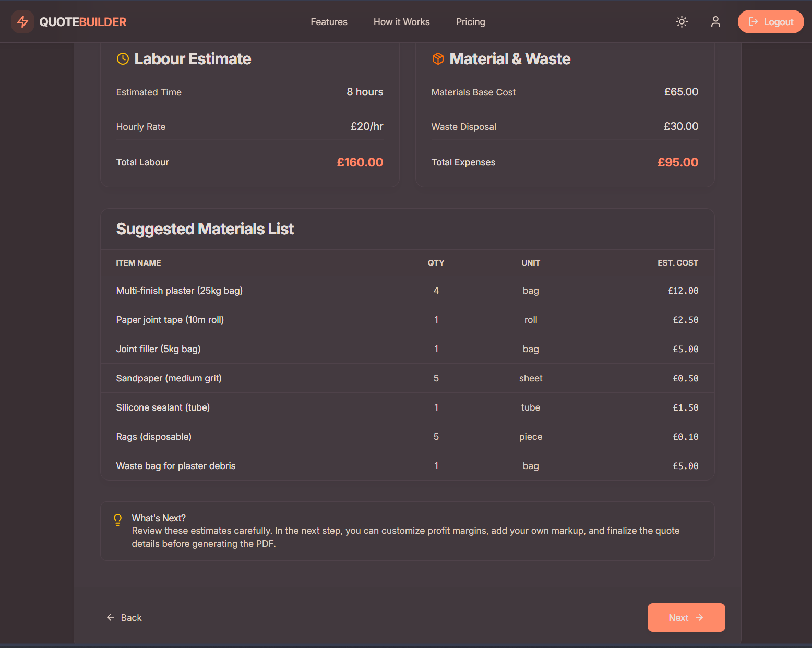Open the Pricing page from the navbar
This screenshot has height=648, width=812.
pos(470,21)
